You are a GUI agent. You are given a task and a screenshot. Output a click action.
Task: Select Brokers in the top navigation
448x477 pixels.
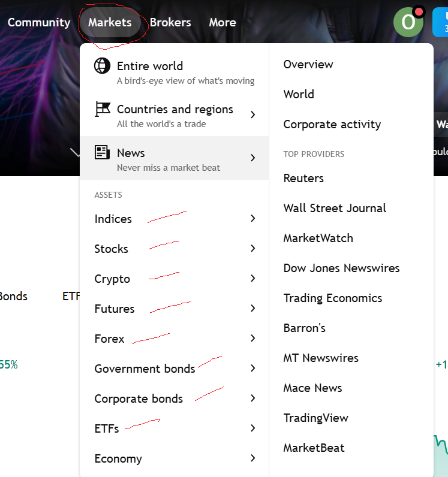click(x=170, y=22)
